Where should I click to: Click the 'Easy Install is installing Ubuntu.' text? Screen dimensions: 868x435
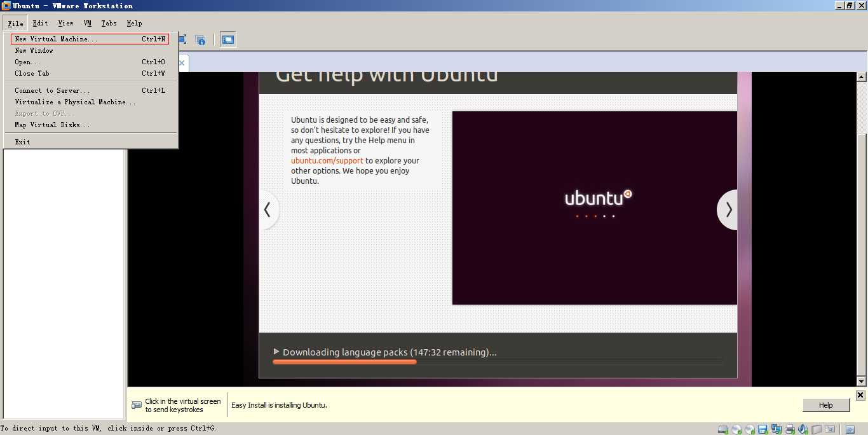click(279, 405)
